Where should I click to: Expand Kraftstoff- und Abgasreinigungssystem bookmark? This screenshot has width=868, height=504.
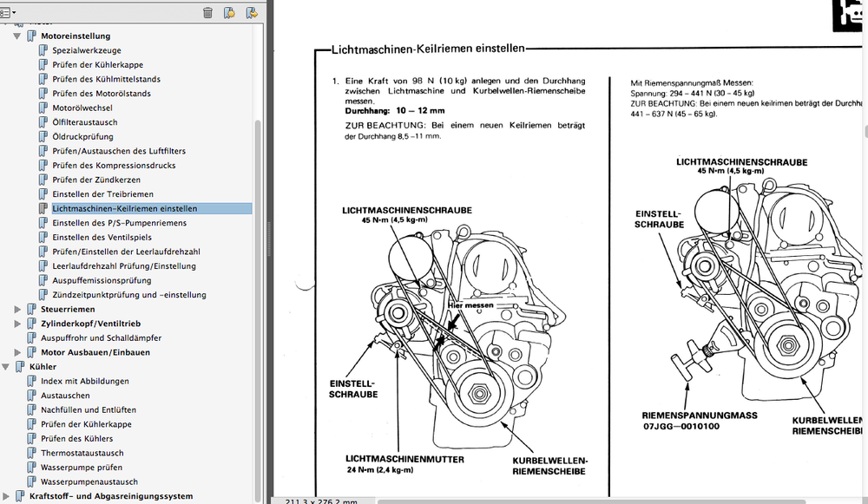click(7, 496)
